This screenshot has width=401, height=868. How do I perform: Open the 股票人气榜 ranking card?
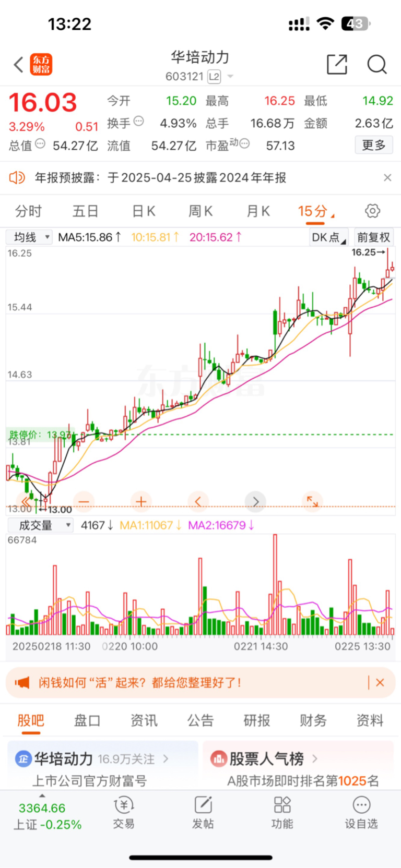click(x=298, y=765)
